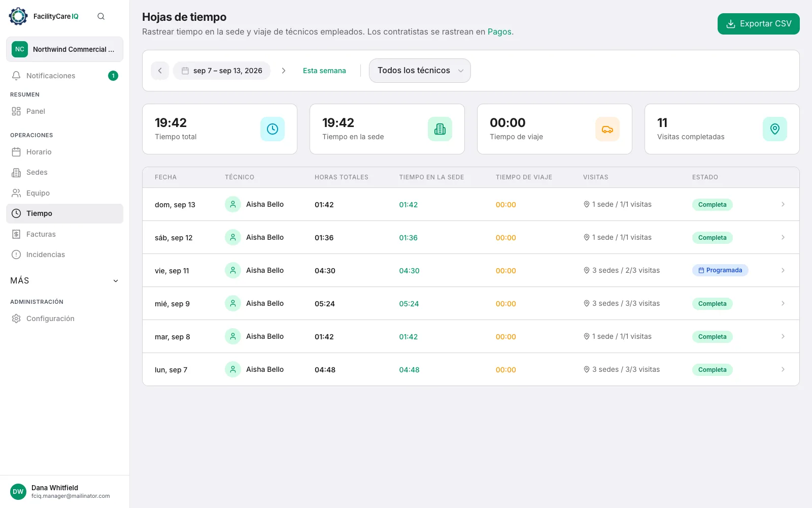The image size is (812, 508).
Task: Open row details chevron for lun, sep 7
Action: (783, 369)
